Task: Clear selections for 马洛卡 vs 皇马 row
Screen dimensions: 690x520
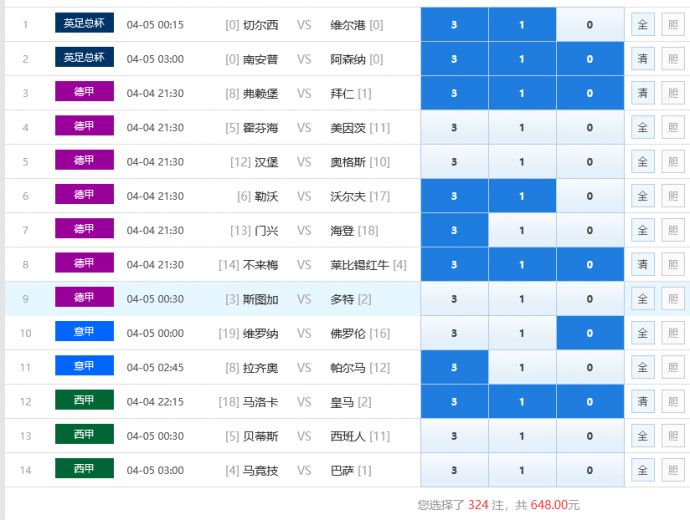Action: [x=642, y=401]
